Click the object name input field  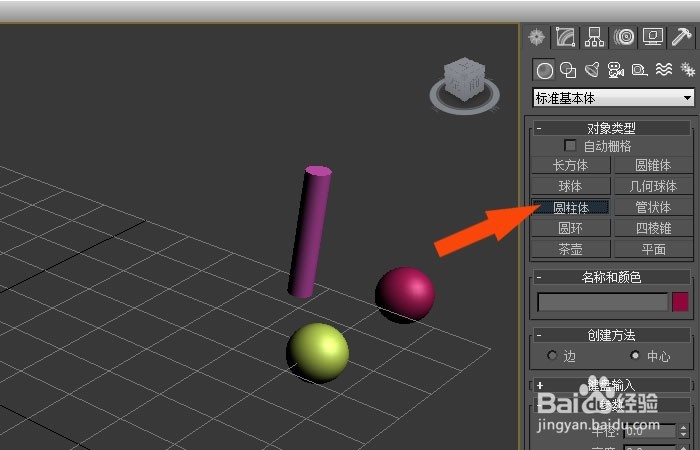(x=603, y=302)
